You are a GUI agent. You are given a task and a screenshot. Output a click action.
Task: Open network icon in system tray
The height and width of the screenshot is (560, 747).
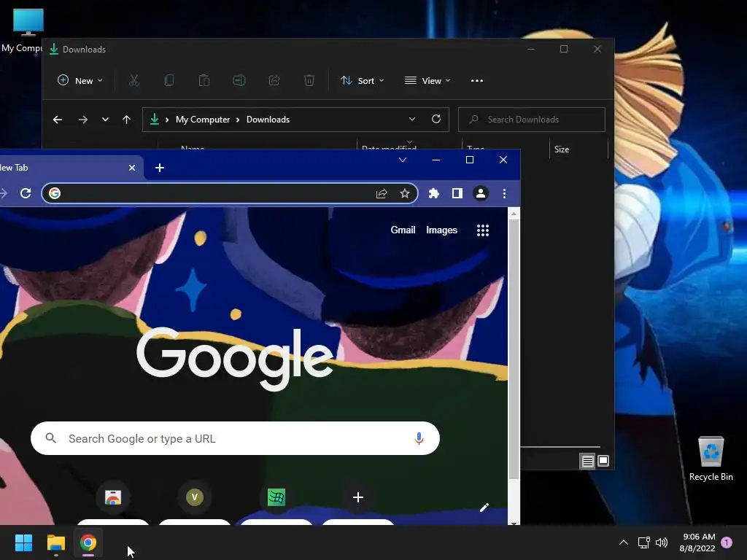(x=643, y=542)
